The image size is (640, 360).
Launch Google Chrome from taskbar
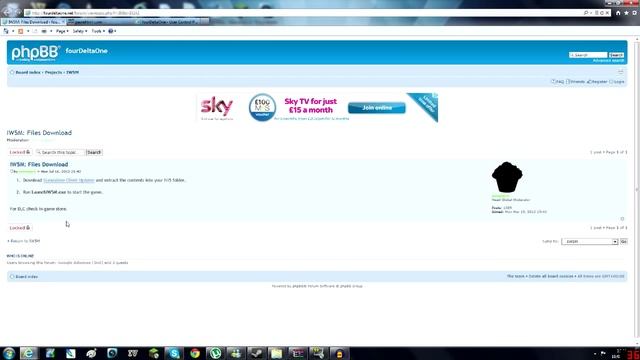tap(195, 353)
